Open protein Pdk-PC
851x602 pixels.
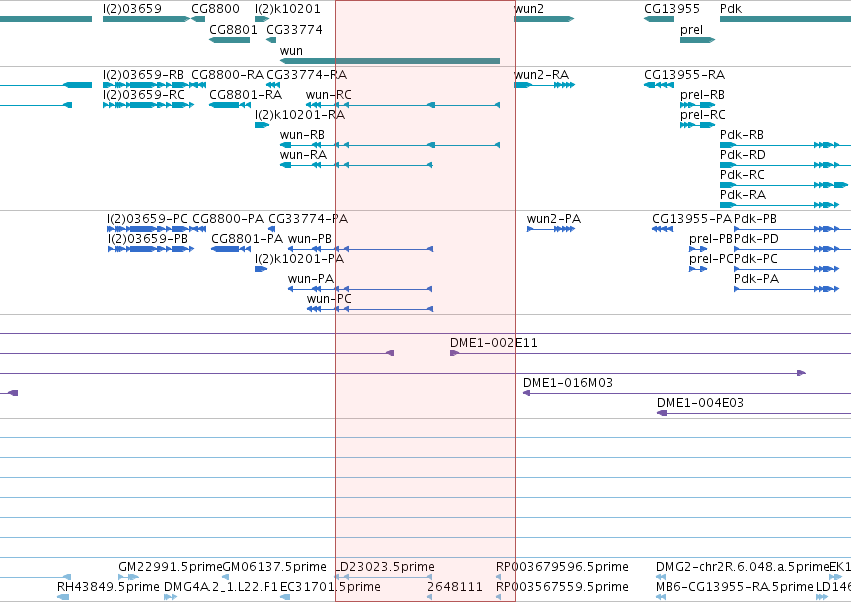tap(755, 259)
